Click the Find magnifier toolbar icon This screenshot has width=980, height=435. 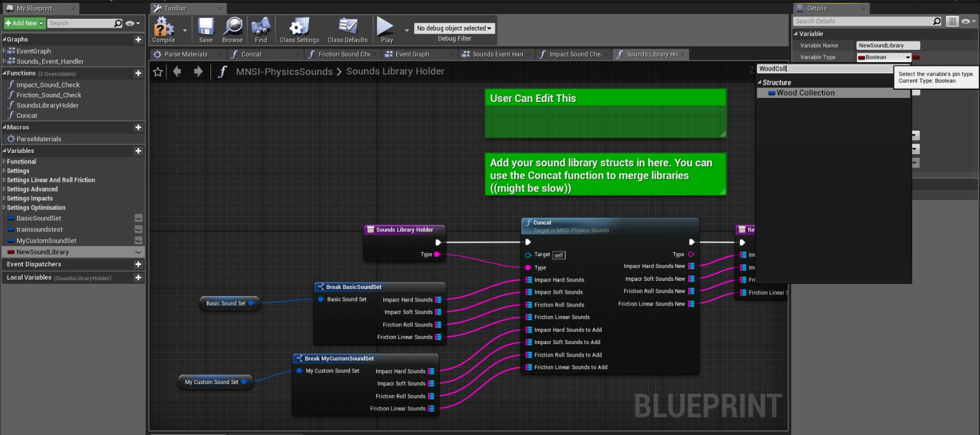pos(261,27)
